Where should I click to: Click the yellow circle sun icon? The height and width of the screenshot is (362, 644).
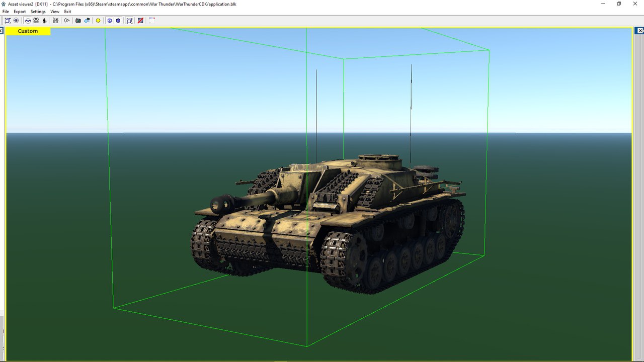pos(98,21)
